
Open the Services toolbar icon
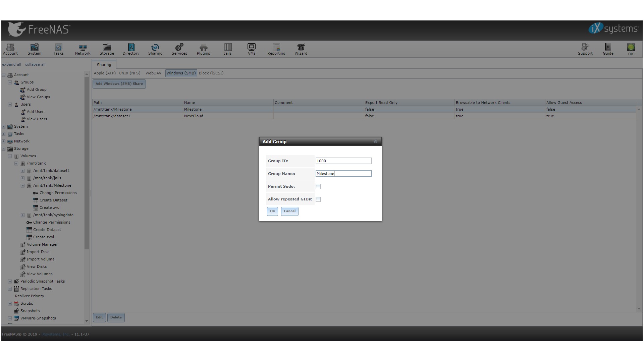tap(179, 49)
